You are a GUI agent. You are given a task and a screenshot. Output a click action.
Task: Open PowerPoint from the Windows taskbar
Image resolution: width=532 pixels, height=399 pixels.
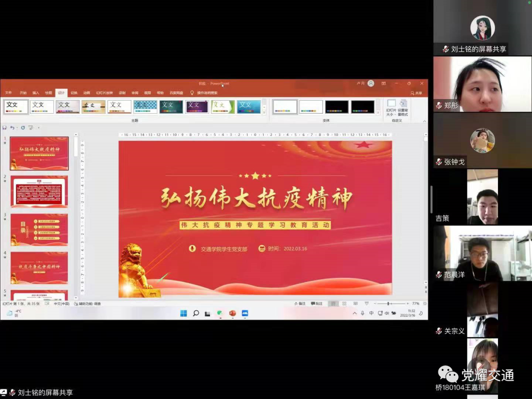[x=233, y=313]
